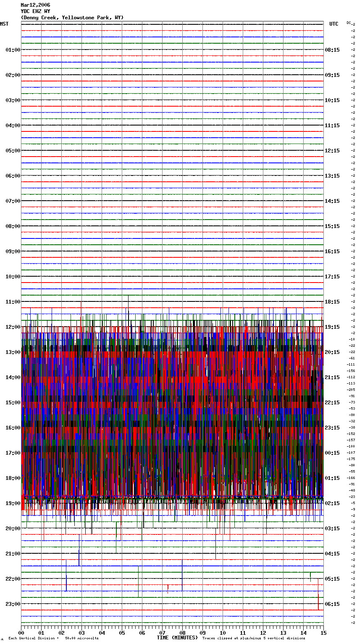Click the -166 DC offset value
357x644 pixels.
(x=351, y=478)
